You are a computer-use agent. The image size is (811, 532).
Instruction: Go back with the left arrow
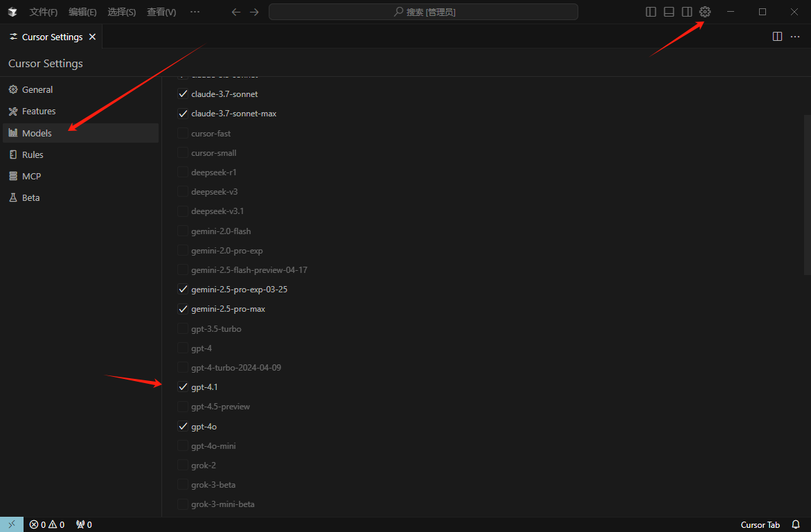coord(236,12)
